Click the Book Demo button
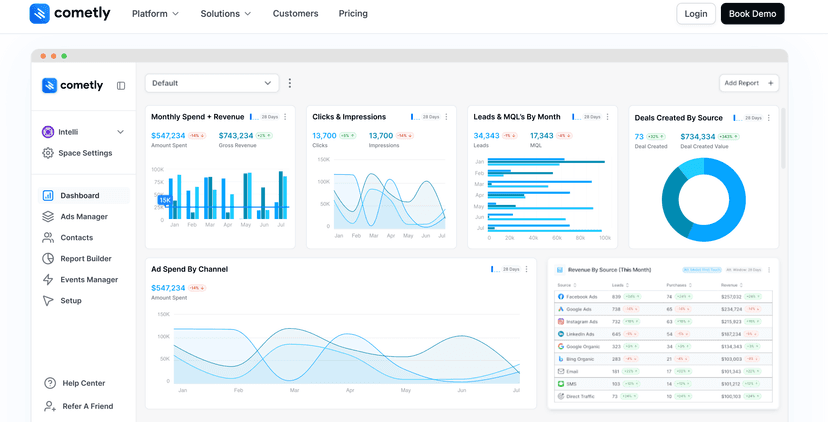Viewport: 828px width, 422px height. tap(752, 14)
